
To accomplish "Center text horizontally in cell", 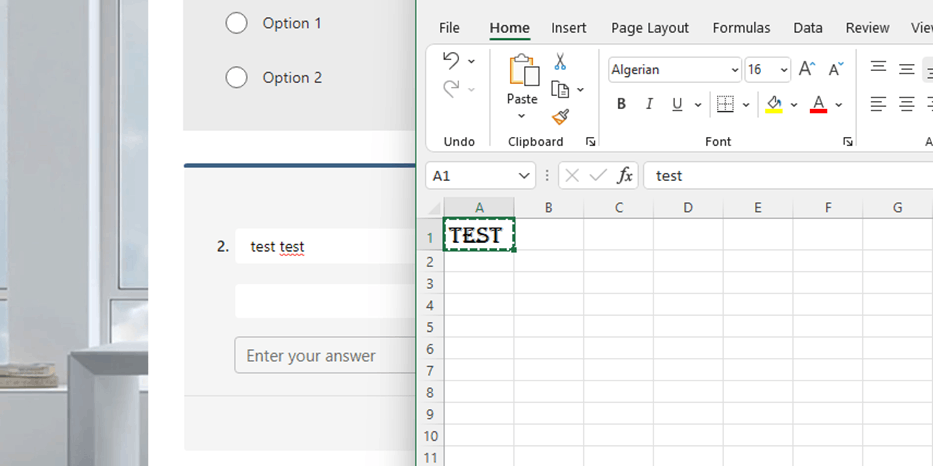I will tap(906, 105).
